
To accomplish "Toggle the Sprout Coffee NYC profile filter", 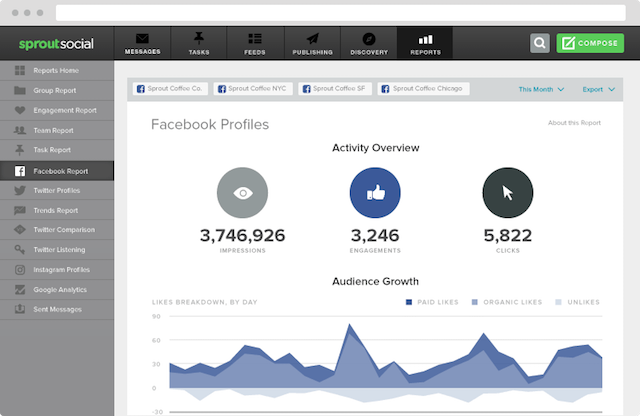I will pyautogui.click(x=253, y=89).
